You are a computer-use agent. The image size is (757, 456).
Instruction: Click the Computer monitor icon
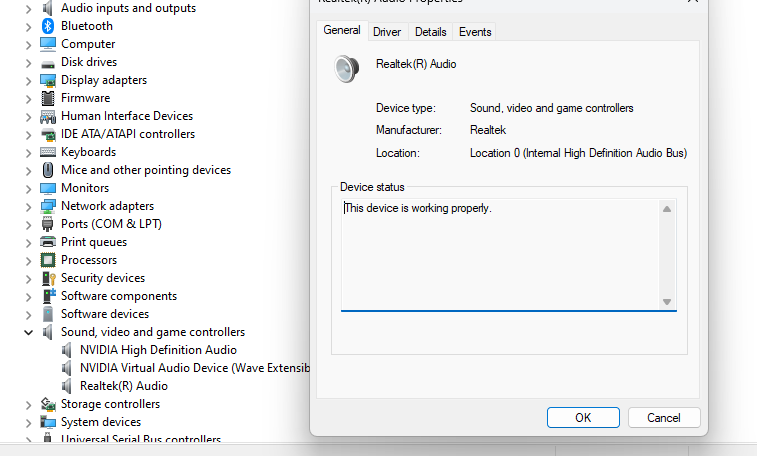(x=48, y=44)
